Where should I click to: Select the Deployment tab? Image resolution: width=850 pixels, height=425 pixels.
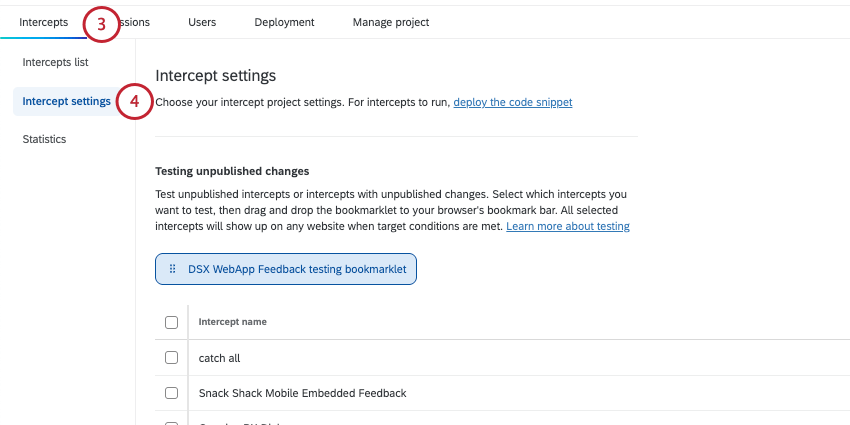[x=284, y=22]
